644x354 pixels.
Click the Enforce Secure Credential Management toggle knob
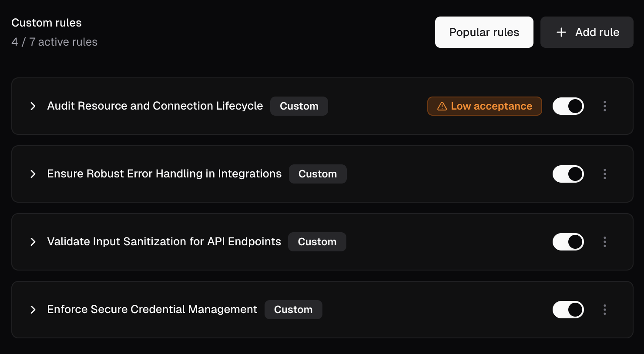click(575, 309)
